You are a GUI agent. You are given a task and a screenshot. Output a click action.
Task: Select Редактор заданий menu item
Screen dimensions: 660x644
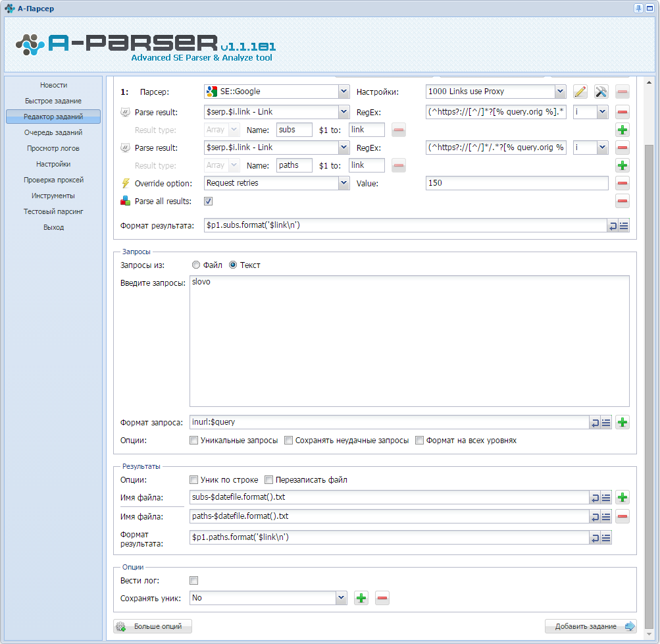pyautogui.click(x=53, y=117)
